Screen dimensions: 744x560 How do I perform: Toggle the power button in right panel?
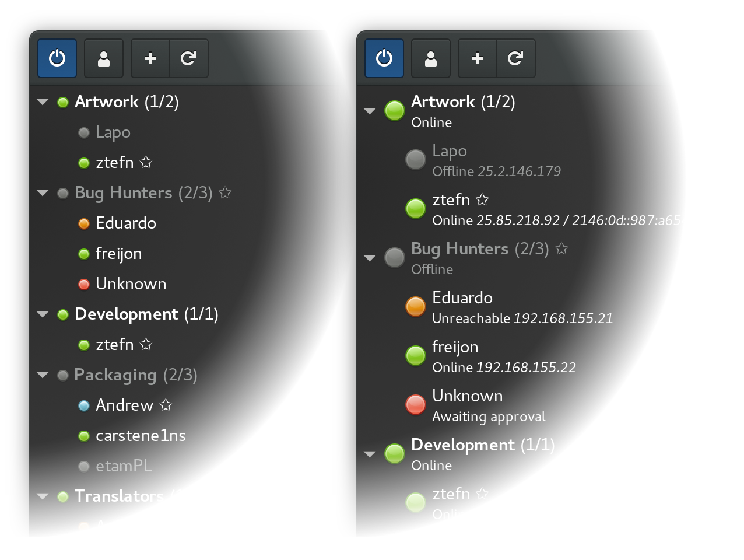pos(384,58)
